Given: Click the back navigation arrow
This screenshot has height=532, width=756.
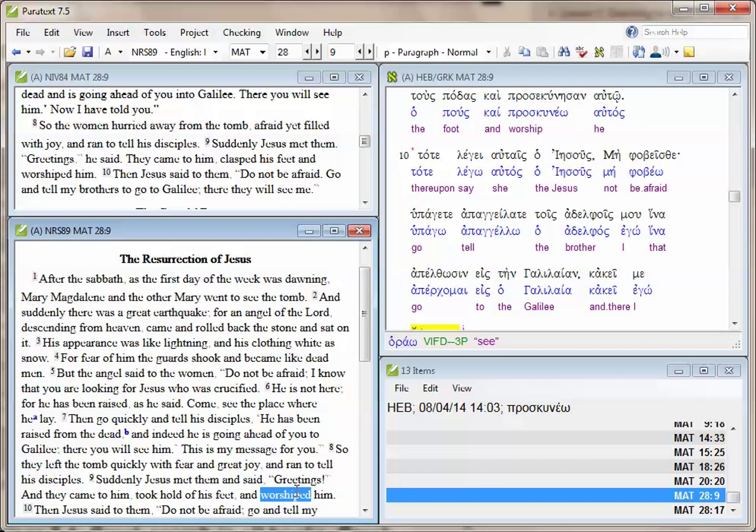Looking at the screenshot, I should (x=16, y=52).
